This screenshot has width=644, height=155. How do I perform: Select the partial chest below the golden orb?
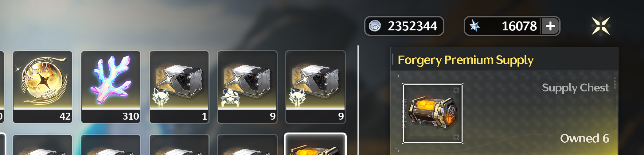[43, 145]
